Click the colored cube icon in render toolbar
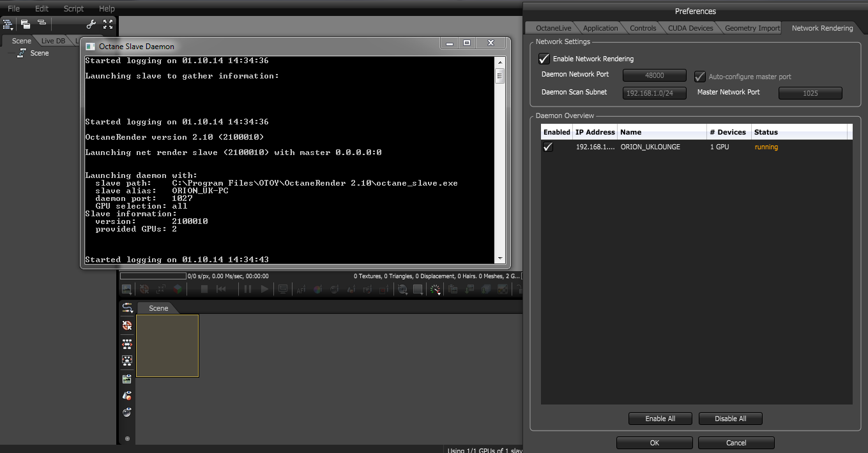Viewport: 868px width, 453px height. [x=178, y=289]
